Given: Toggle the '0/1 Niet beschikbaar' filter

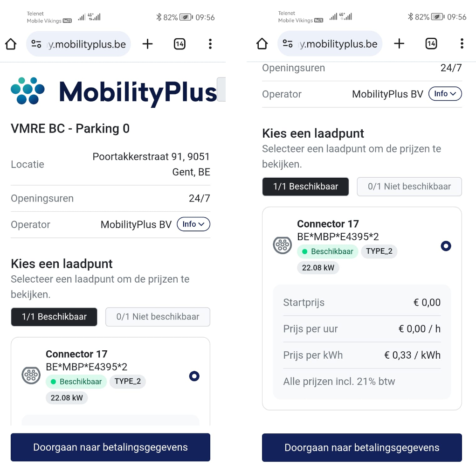Looking at the screenshot, I should (x=158, y=317).
